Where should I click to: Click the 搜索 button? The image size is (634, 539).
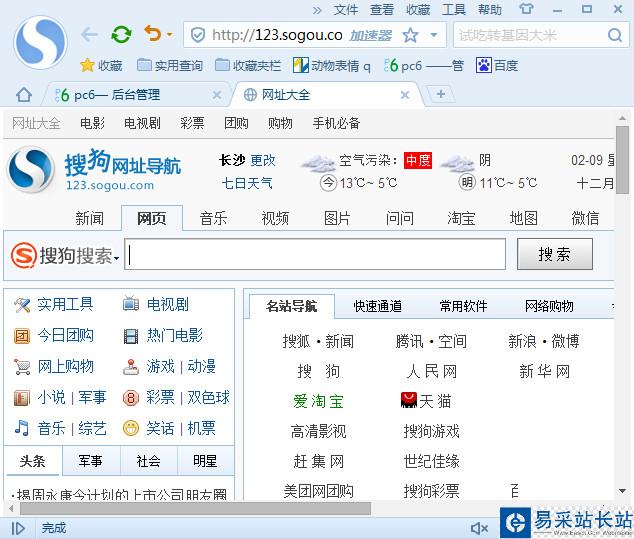pyautogui.click(x=555, y=254)
